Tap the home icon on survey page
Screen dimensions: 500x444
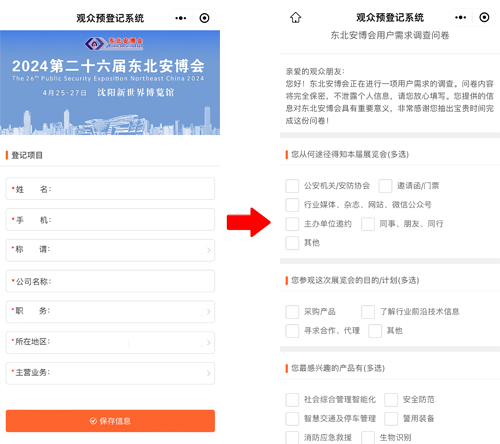(295, 17)
